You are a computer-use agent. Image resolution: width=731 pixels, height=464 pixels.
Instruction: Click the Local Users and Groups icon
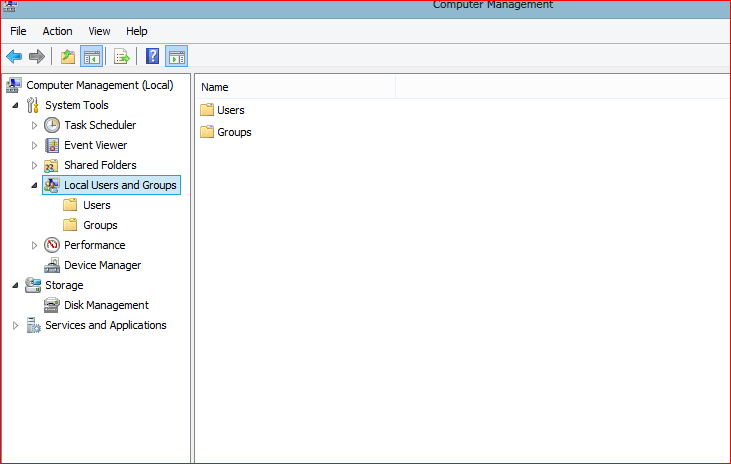52,185
